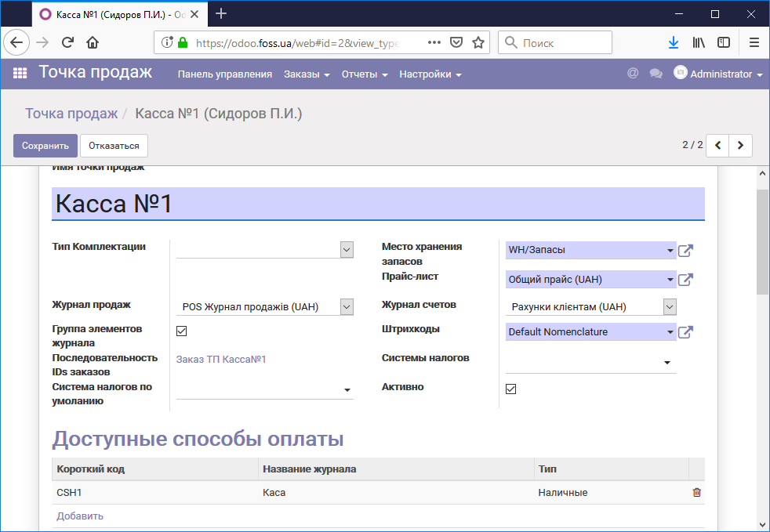Click the Касса №1 name field
This screenshot has width=770, height=532.
pyautogui.click(x=378, y=204)
